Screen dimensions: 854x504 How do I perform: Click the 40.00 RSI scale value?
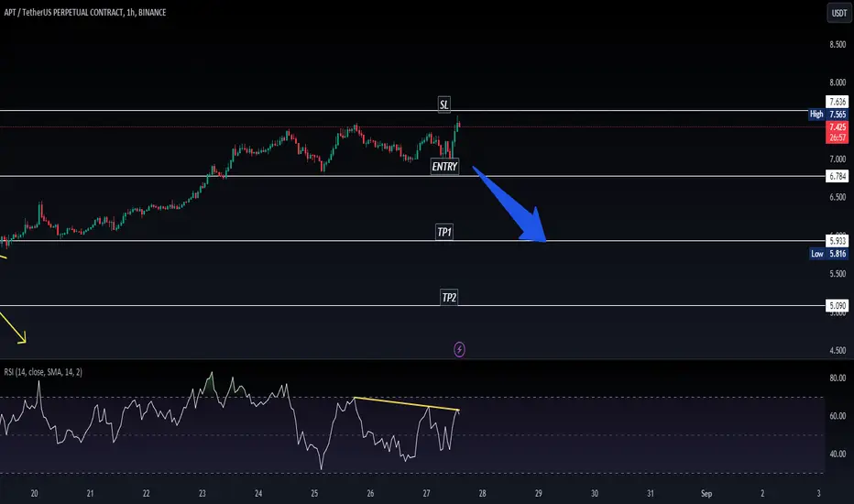[838, 454]
